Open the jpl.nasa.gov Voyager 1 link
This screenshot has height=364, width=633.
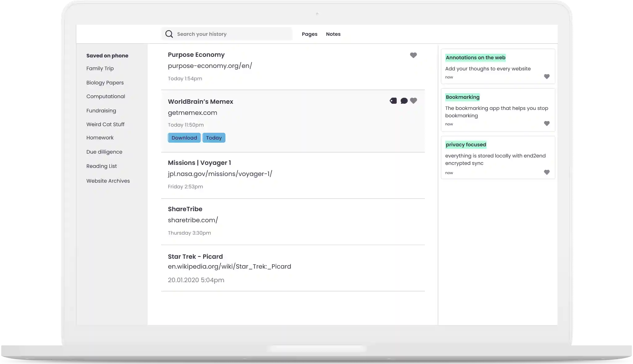[x=220, y=174]
